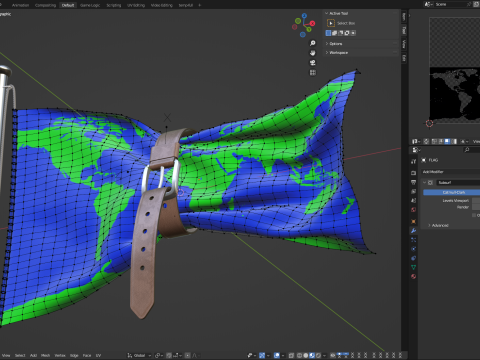Open the Object properties orange square tab
Screen dimensions: 480x360
click(x=414, y=221)
